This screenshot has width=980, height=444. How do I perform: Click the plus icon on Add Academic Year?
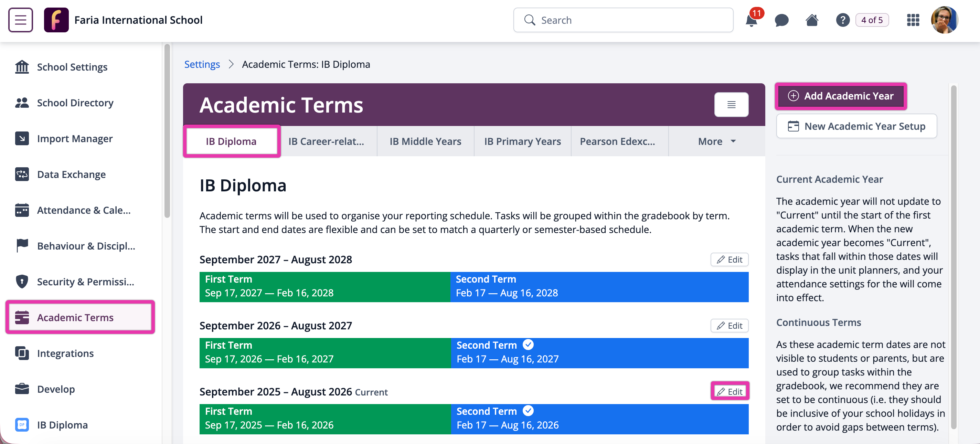(x=793, y=96)
